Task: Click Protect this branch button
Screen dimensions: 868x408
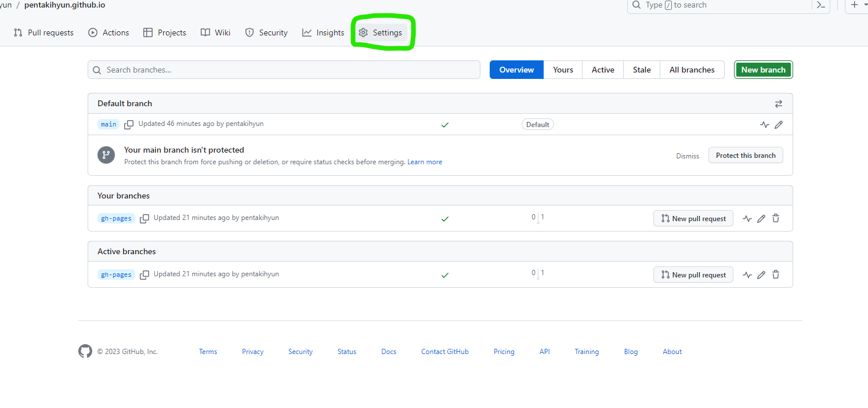Action: pos(746,155)
